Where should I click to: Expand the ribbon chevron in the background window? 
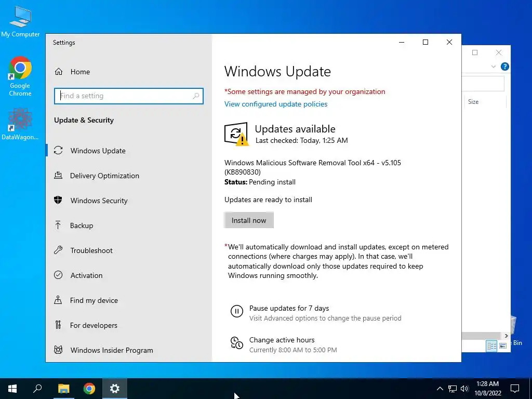click(494, 66)
